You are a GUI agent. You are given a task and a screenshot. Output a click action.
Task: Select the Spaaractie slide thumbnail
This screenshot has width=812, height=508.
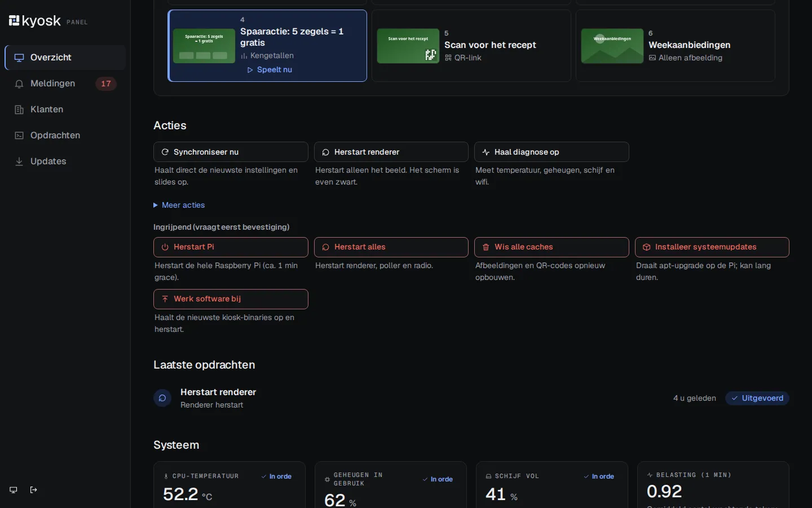click(204, 46)
